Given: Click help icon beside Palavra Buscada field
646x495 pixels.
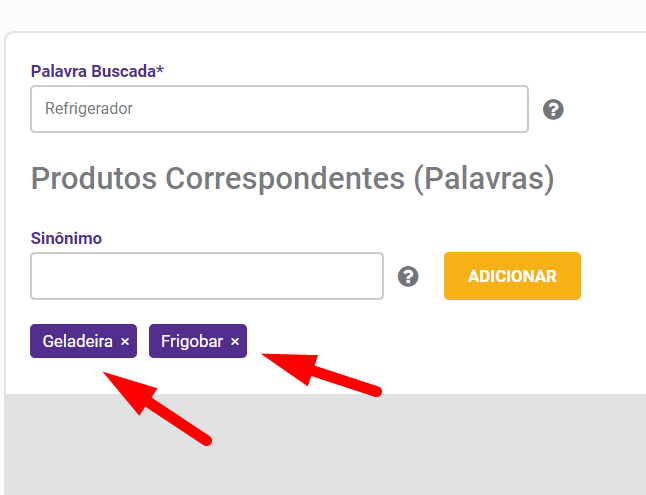Looking at the screenshot, I should click(553, 110).
